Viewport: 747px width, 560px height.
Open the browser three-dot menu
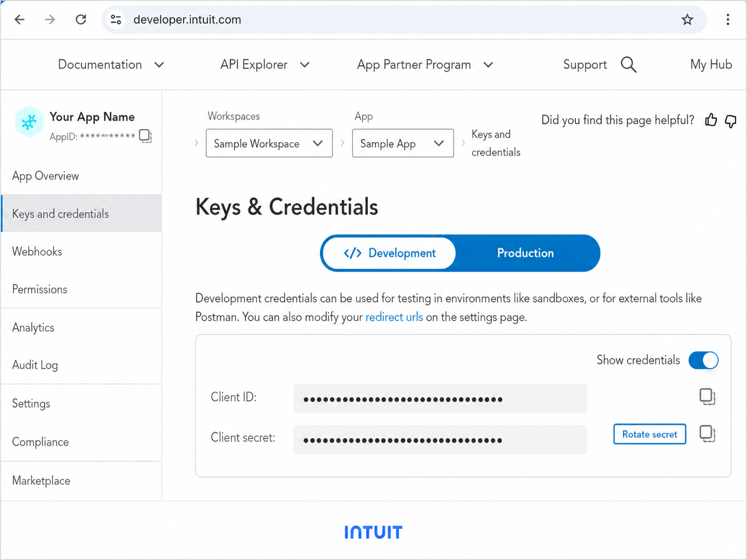pyautogui.click(x=728, y=20)
